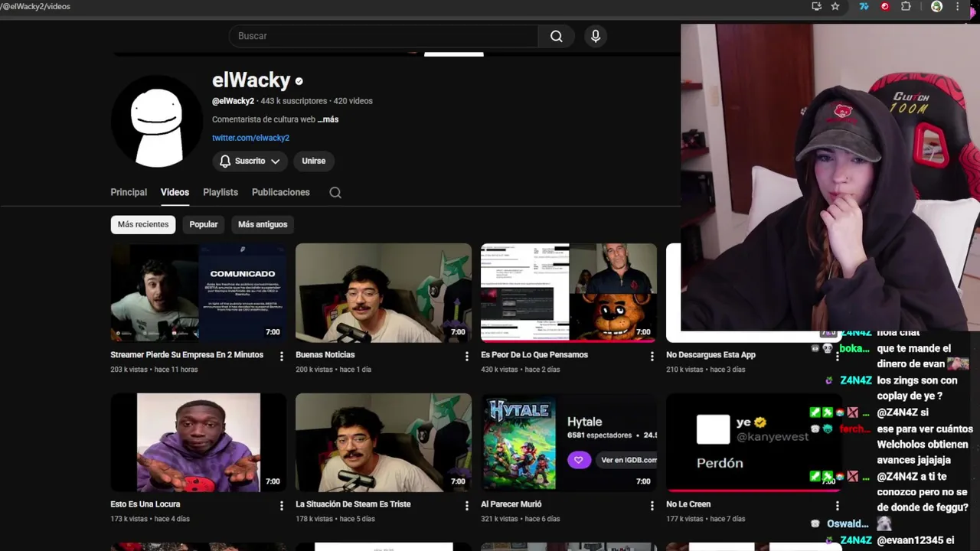
Task: Open the red circular browser extension
Action: pyautogui.click(x=885, y=6)
